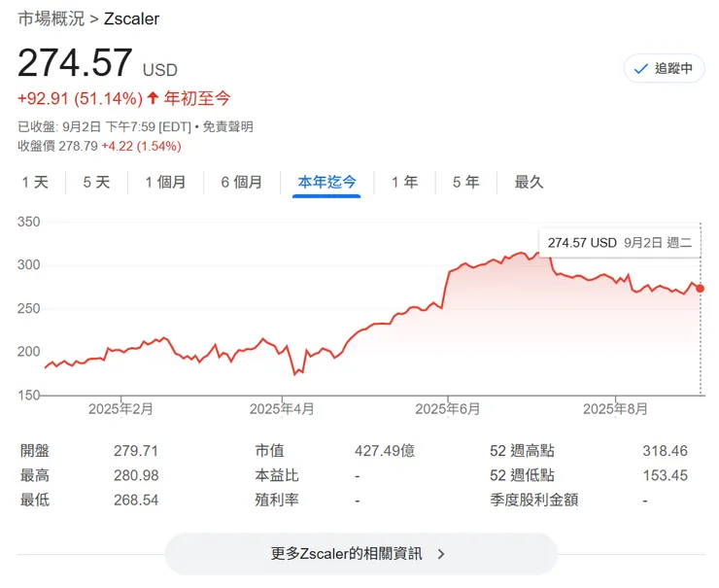Click the 最低 value 268.54
719x588 pixels.
click(136, 500)
